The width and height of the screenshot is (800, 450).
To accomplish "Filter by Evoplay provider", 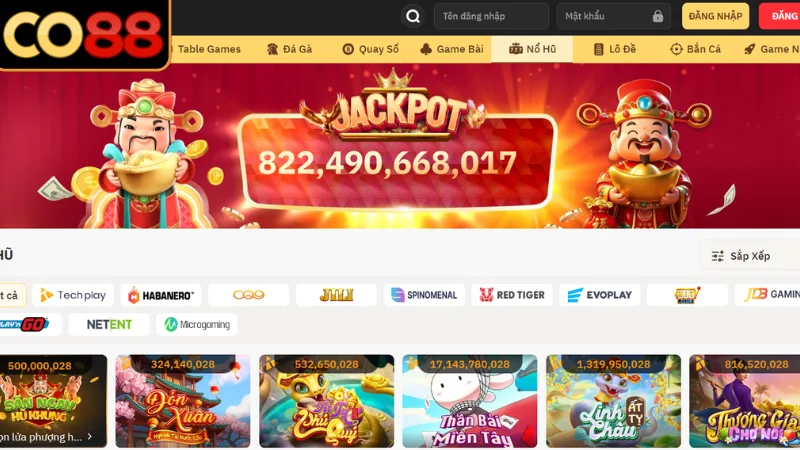I will [x=599, y=295].
